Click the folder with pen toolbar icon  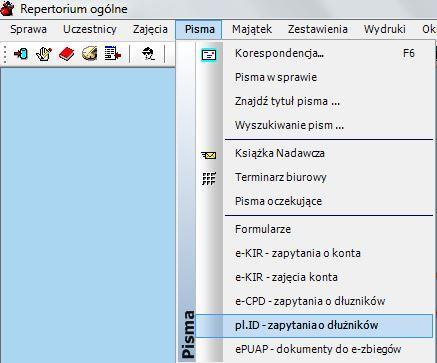(x=90, y=54)
